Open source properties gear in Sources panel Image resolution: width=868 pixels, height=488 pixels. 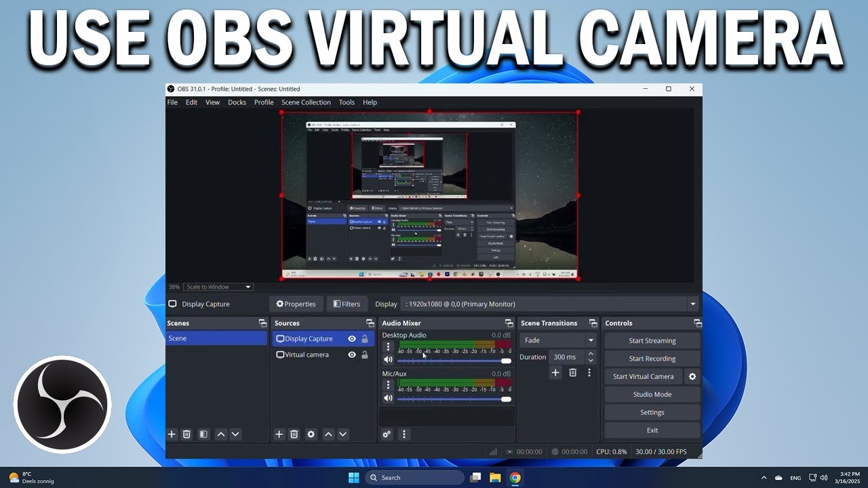[x=311, y=434]
